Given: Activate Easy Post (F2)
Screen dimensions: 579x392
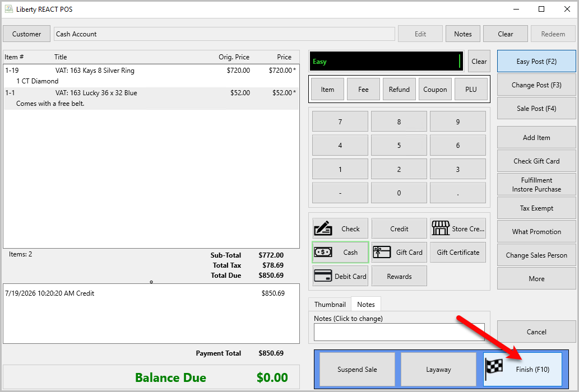Looking at the screenshot, I should point(536,62).
